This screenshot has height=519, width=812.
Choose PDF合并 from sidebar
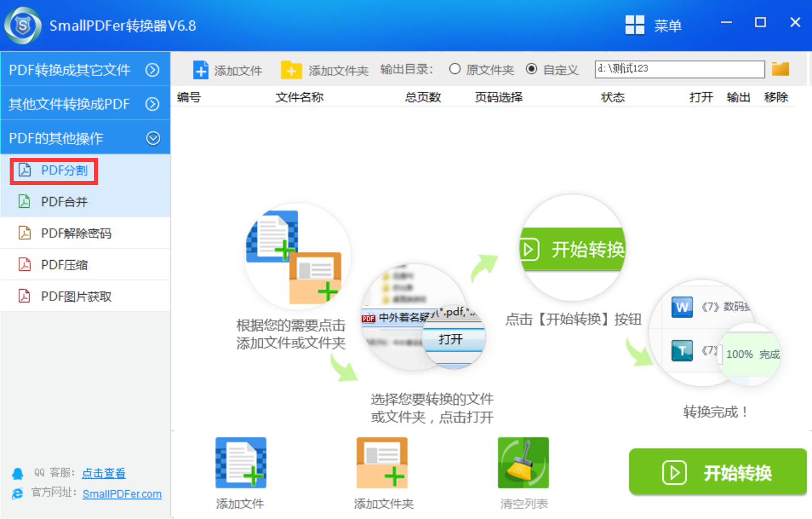[x=85, y=202]
